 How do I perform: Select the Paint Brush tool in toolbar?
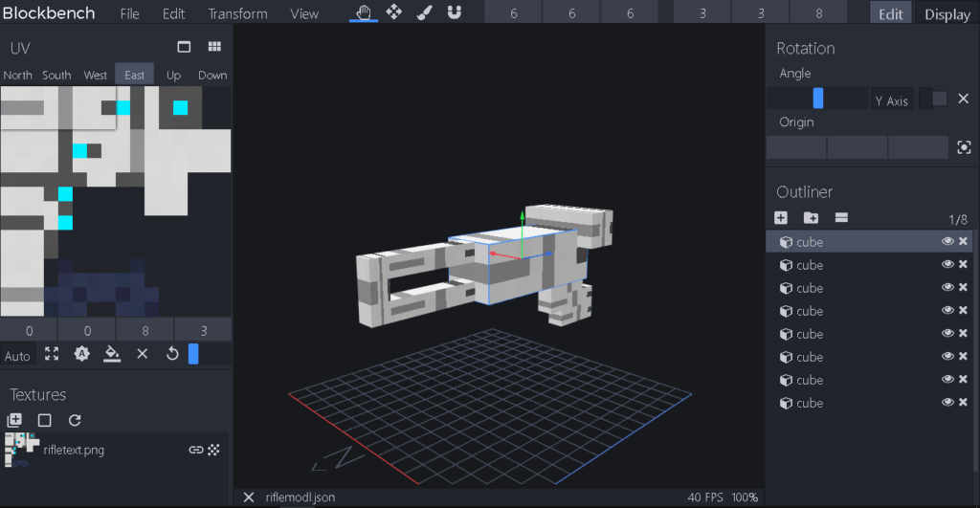[425, 12]
